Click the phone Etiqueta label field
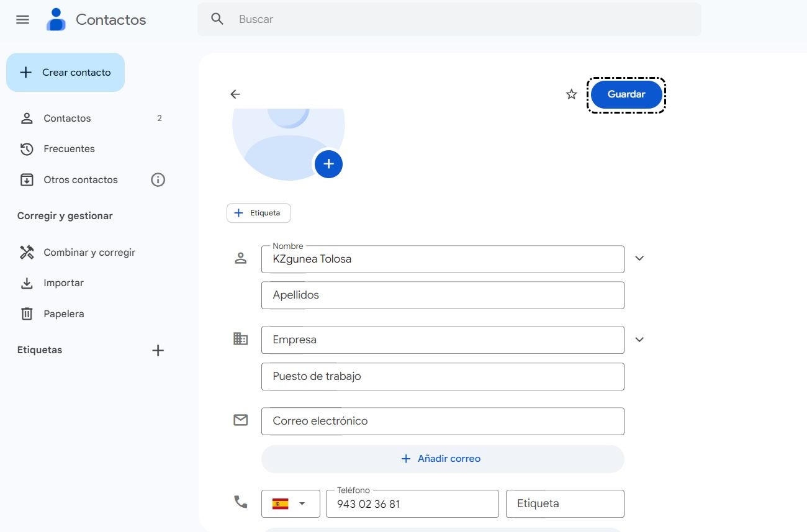Screen dimensions: 807x532 point(565,503)
